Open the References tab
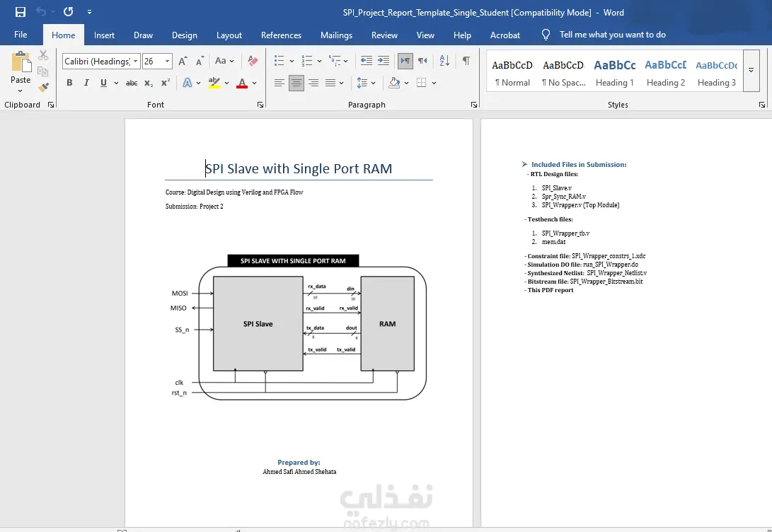 click(281, 35)
